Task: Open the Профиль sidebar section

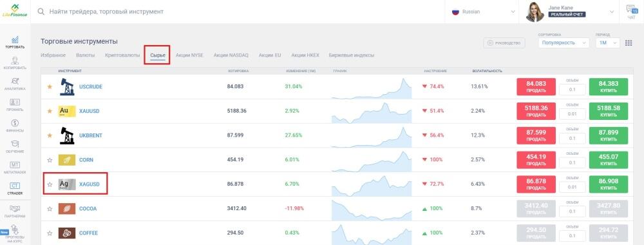Action: click(15, 105)
